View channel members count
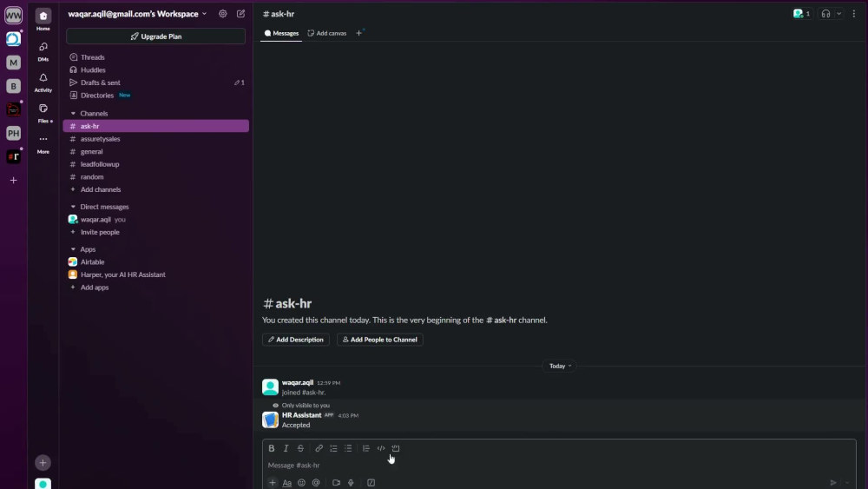 pyautogui.click(x=801, y=14)
